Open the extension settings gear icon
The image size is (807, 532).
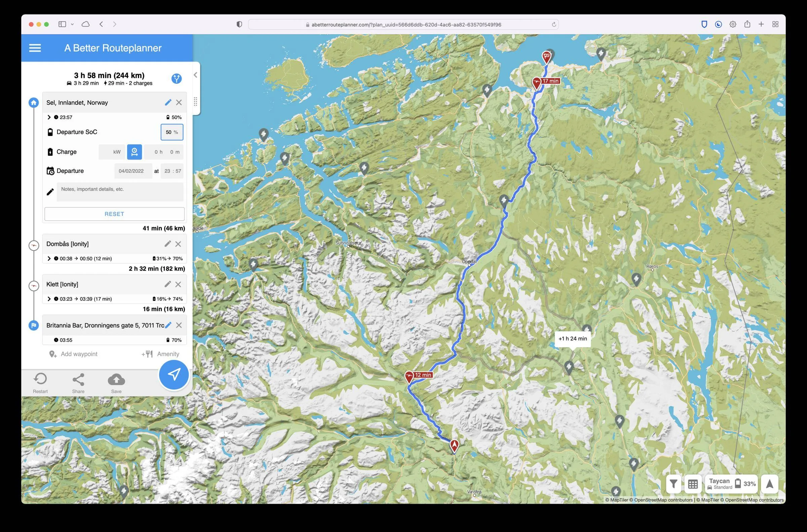733,24
